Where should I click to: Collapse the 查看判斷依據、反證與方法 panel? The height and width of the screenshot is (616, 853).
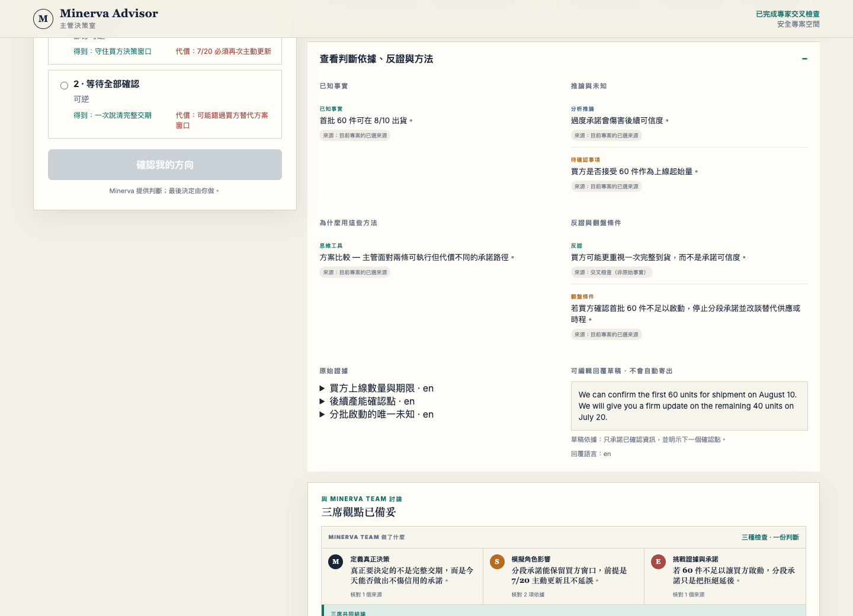pyautogui.click(x=804, y=59)
